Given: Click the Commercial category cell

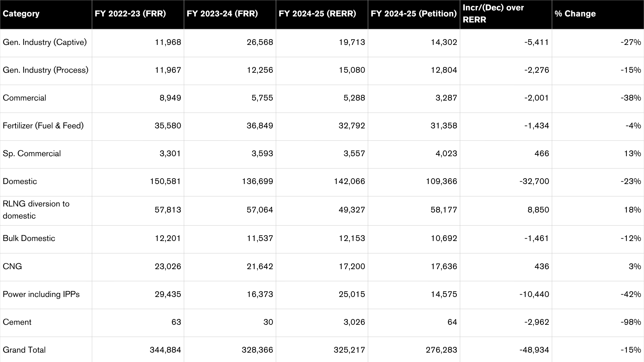Looking at the screenshot, I should pyautogui.click(x=46, y=99).
